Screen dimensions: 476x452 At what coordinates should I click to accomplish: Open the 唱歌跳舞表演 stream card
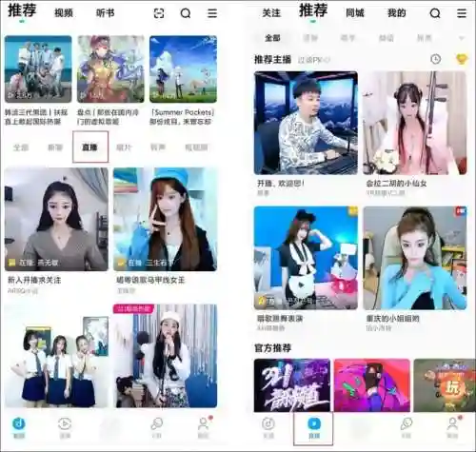(306, 258)
